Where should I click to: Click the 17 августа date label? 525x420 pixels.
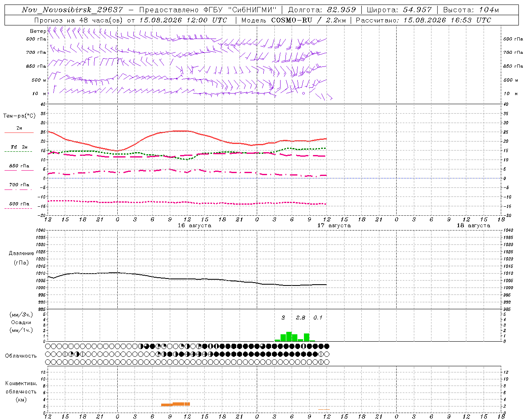click(x=334, y=226)
